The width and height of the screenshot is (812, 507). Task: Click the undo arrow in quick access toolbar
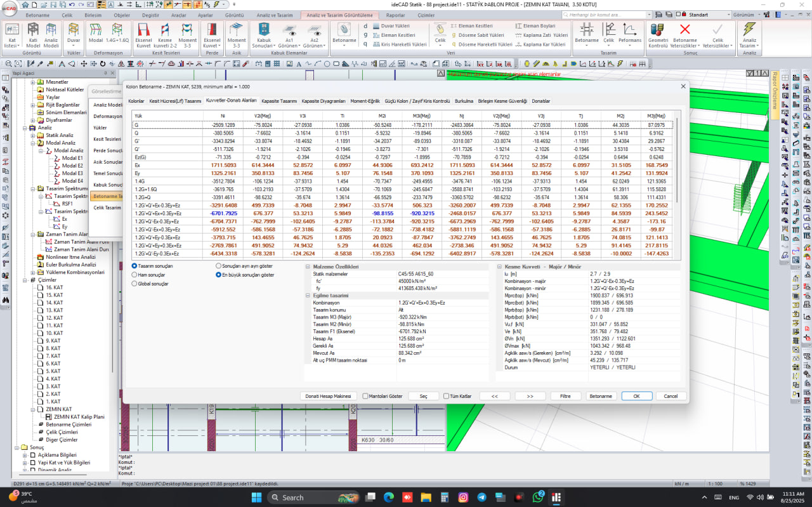click(x=71, y=4)
